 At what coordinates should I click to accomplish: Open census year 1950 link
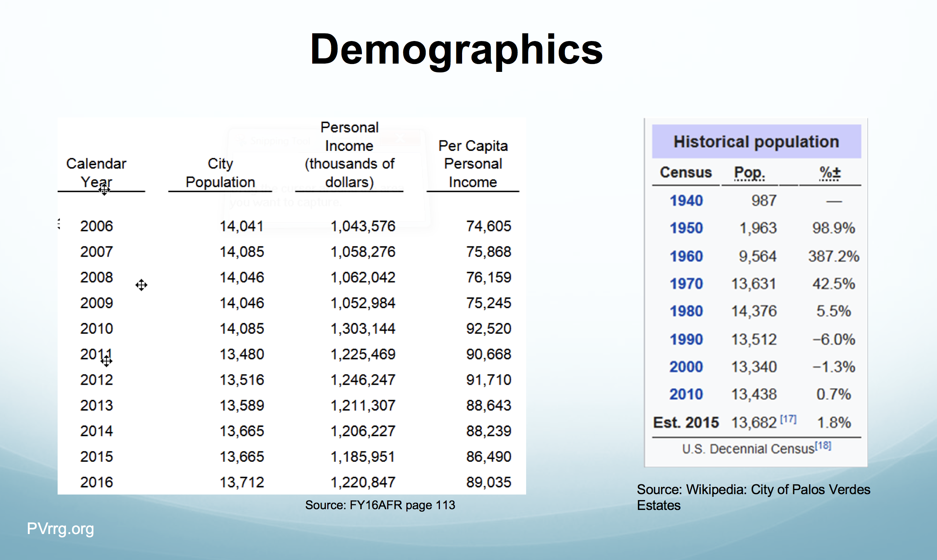686,228
